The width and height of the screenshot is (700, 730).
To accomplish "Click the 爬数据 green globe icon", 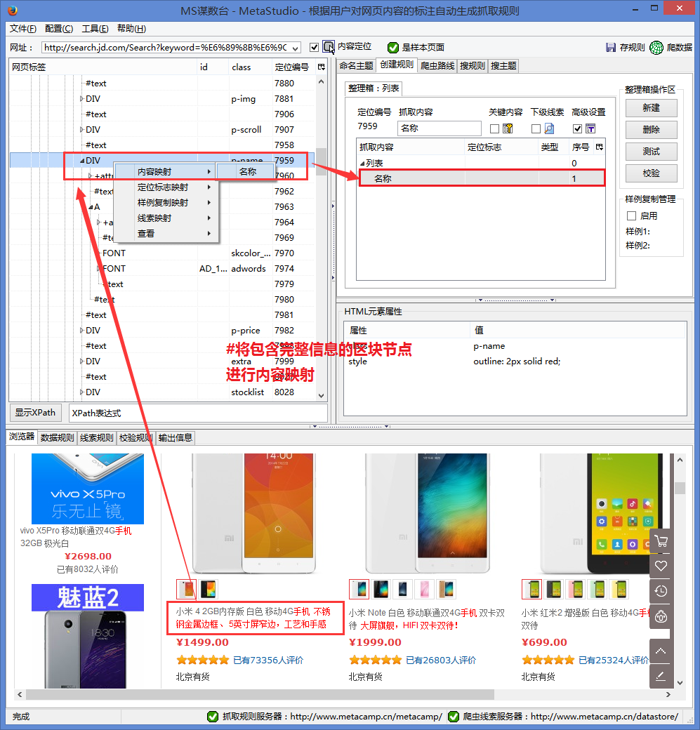I will pos(656,48).
